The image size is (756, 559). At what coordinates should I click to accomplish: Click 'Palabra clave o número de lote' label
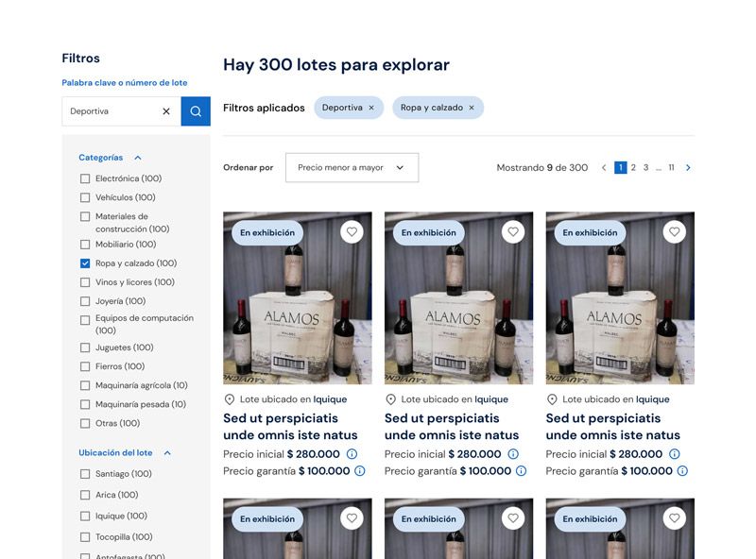pos(125,83)
